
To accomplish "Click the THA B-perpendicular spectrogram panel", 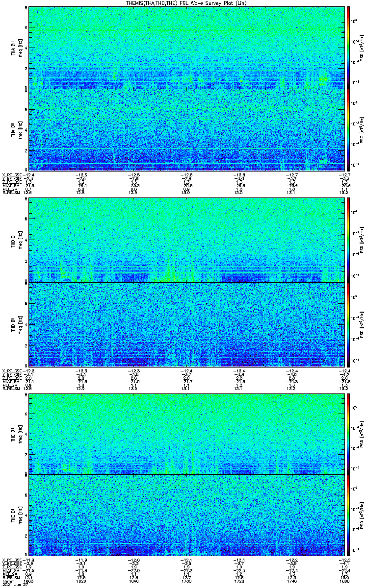I will [x=186, y=48].
